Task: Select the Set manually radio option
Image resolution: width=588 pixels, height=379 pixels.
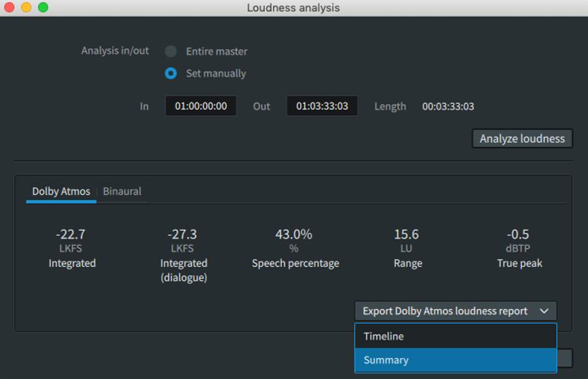Action: point(171,74)
